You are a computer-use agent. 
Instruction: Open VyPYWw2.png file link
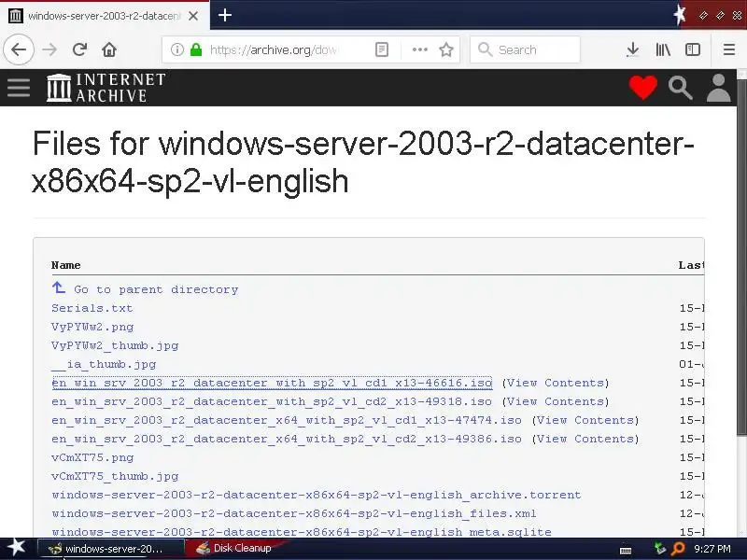click(x=92, y=328)
